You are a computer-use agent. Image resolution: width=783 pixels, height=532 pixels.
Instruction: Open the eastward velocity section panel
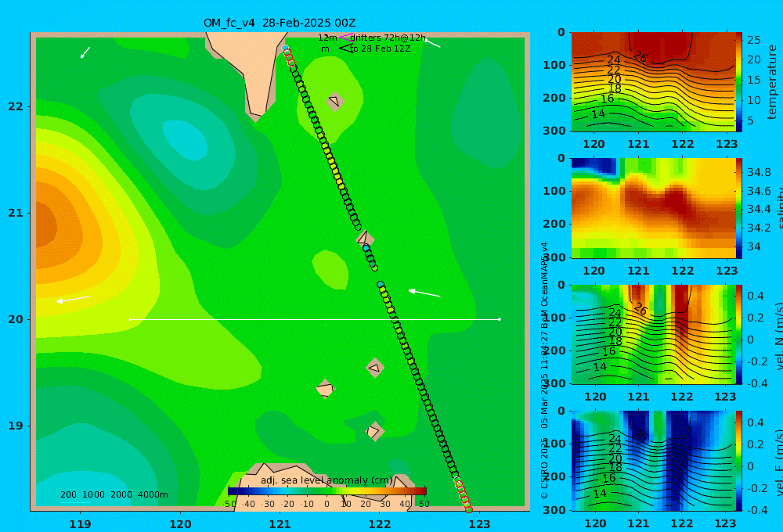[654, 461]
